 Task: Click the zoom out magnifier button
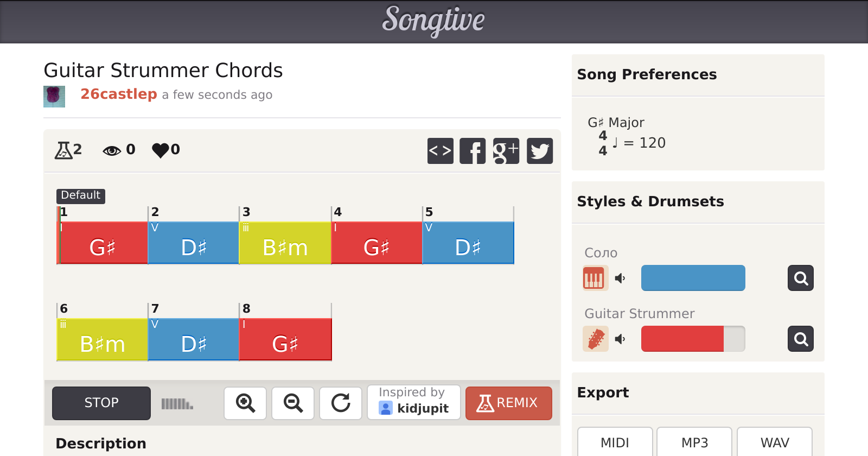point(293,403)
